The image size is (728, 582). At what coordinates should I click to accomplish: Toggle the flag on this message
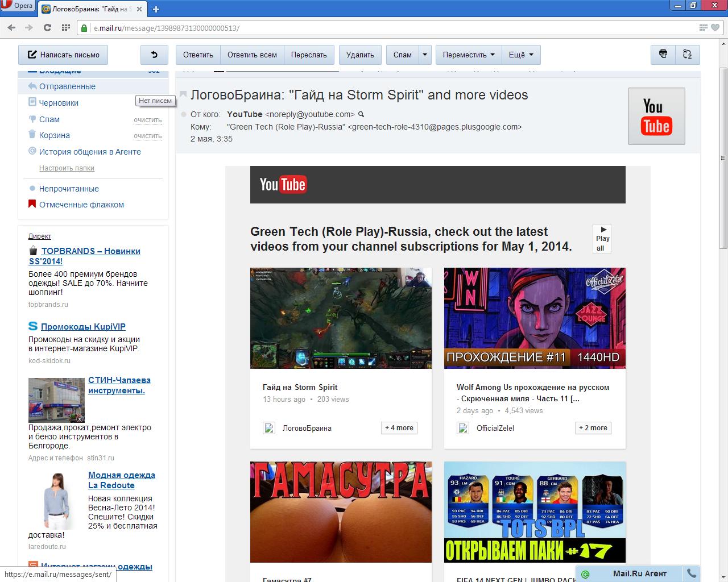pos(183,94)
